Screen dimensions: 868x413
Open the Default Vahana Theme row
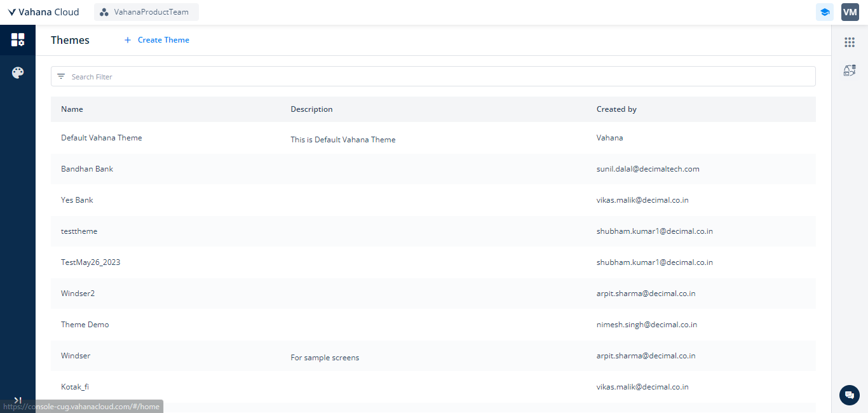433,138
